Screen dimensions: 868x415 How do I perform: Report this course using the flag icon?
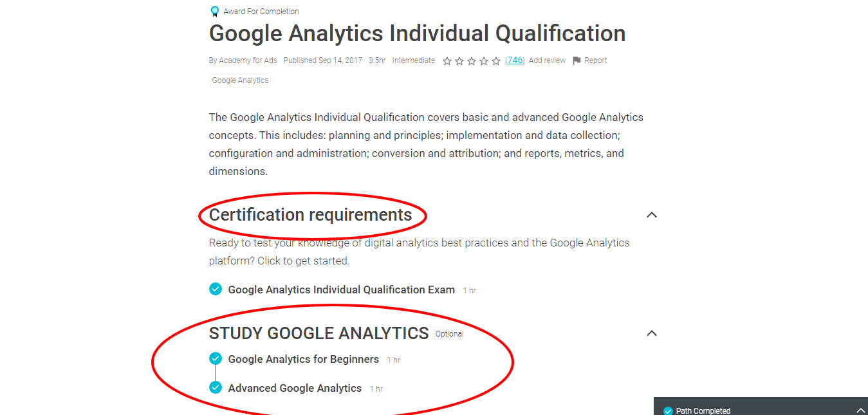(577, 60)
